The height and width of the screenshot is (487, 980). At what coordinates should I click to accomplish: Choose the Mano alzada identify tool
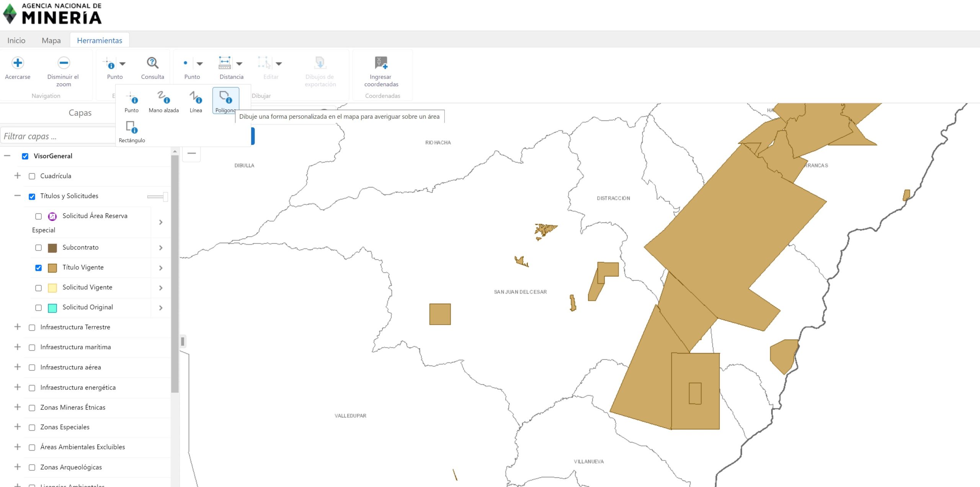pos(164,98)
